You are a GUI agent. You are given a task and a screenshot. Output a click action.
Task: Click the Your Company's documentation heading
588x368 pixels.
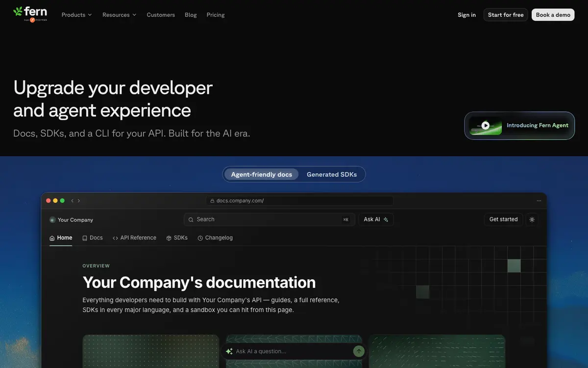tap(199, 283)
